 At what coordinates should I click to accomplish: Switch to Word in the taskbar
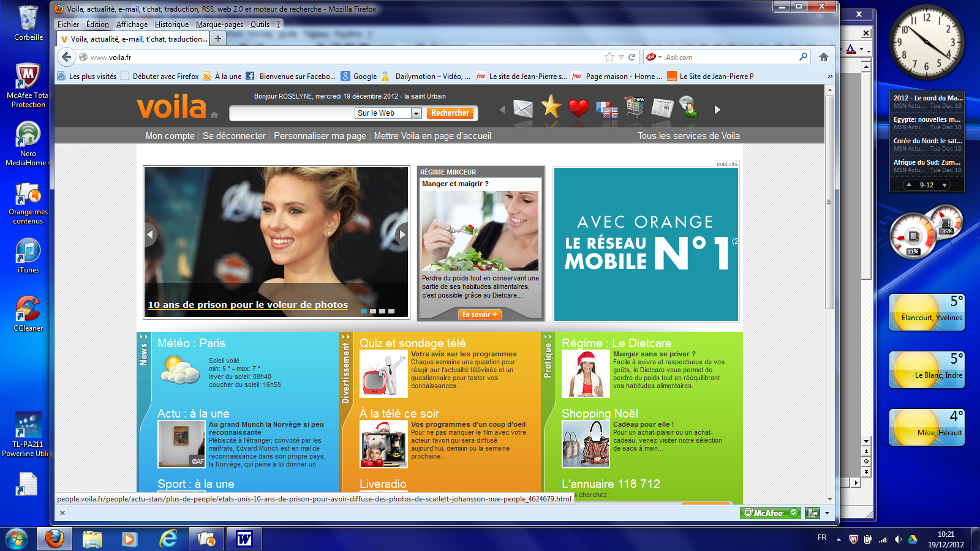(x=244, y=539)
